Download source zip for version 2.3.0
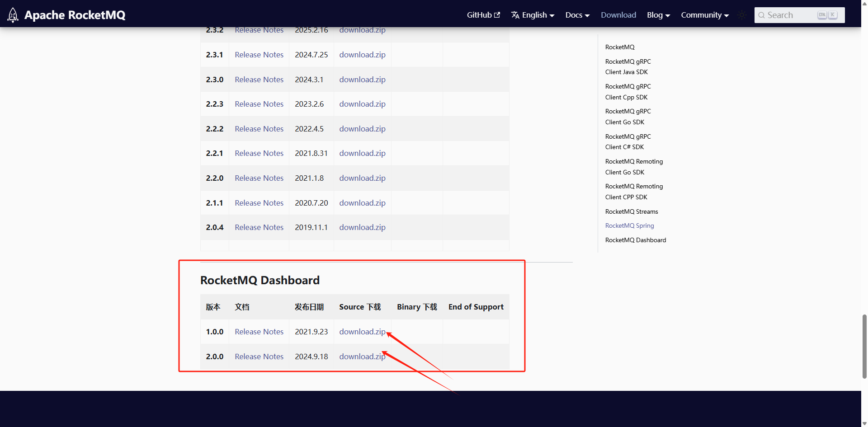 [362, 80]
